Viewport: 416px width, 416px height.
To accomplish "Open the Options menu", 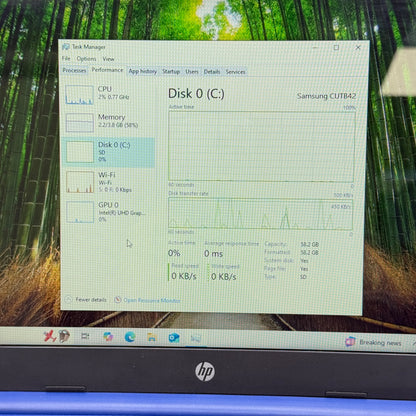I will click(x=86, y=59).
